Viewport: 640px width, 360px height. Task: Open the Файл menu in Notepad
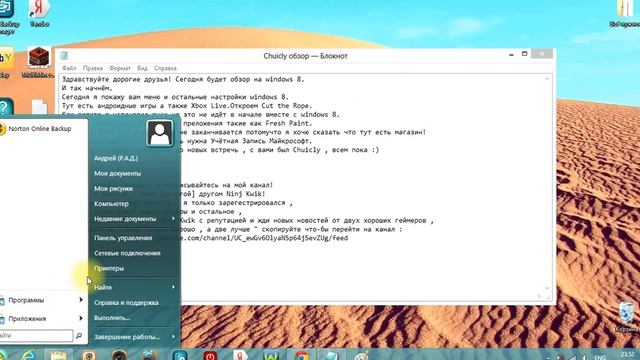(x=69, y=68)
